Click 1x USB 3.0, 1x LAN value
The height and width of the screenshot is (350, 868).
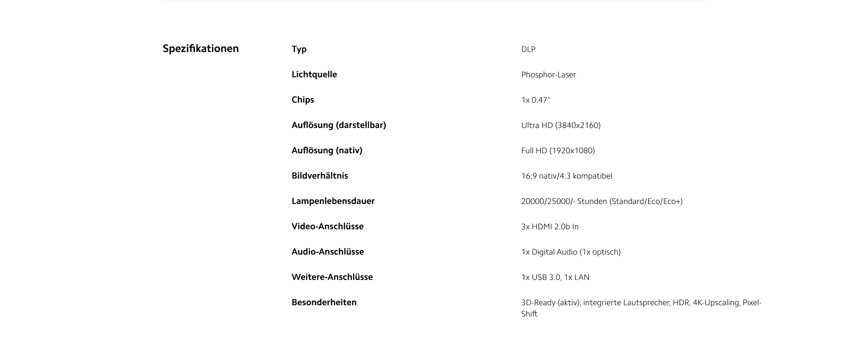pyautogui.click(x=555, y=277)
